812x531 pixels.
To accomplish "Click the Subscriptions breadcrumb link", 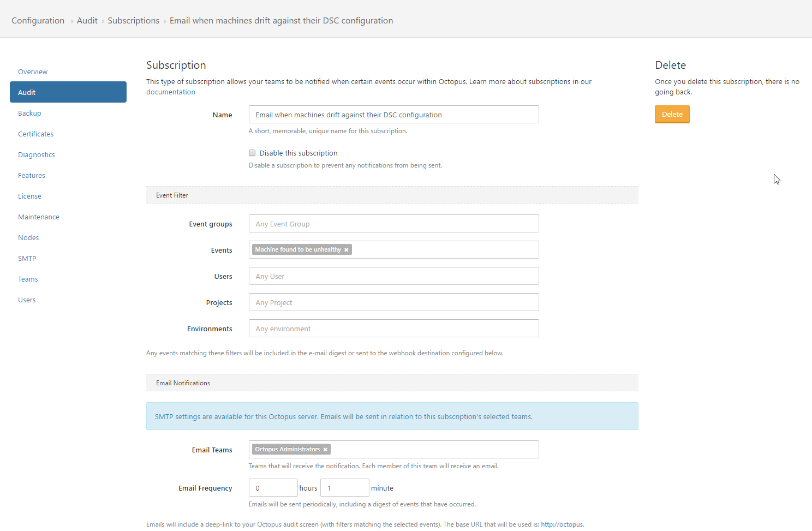I will pyautogui.click(x=133, y=21).
